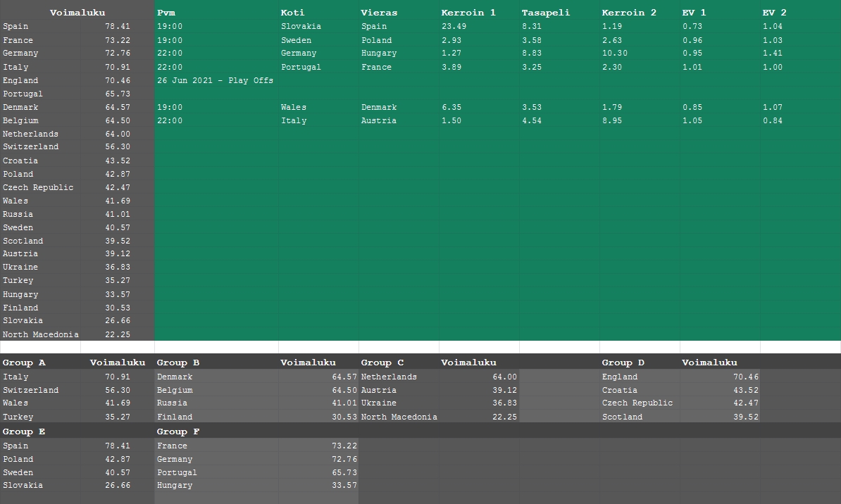Select the Group C header cell
Screen dimensions: 841x504
click(x=382, y=363)
